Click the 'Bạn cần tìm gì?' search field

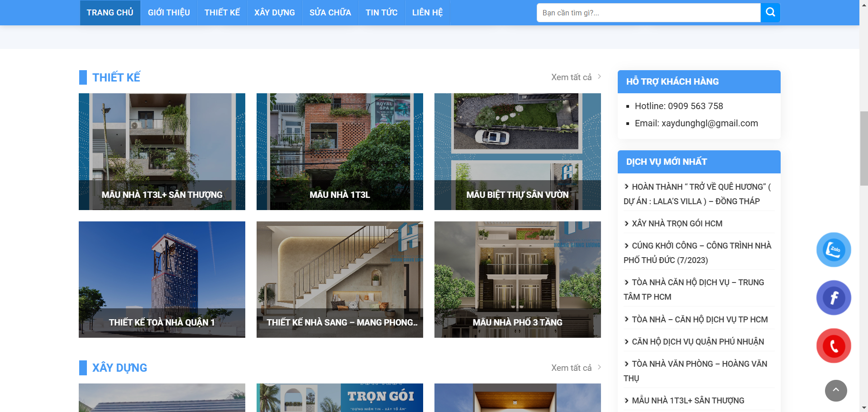(x=648, y=13)
